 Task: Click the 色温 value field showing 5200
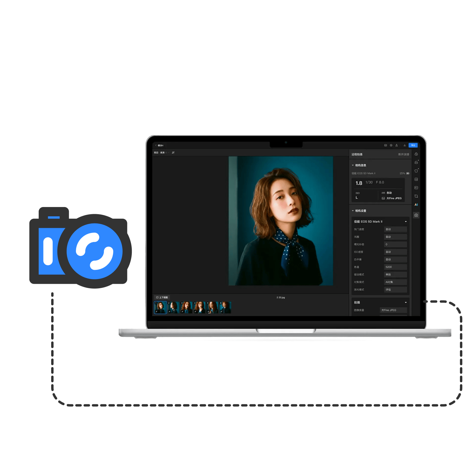(x=395, y=267)
